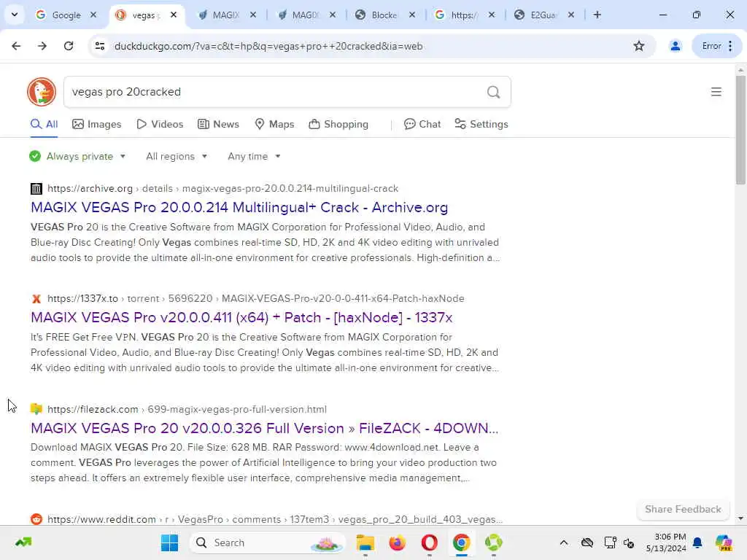Go back with browser back arrow

[16, 46]
